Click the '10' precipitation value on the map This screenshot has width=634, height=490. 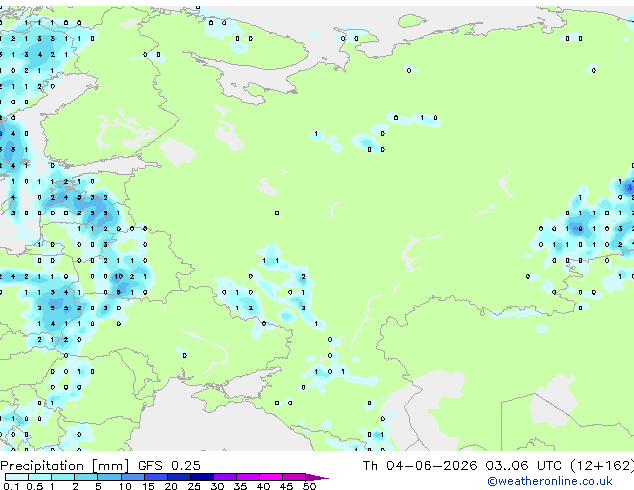118,277
